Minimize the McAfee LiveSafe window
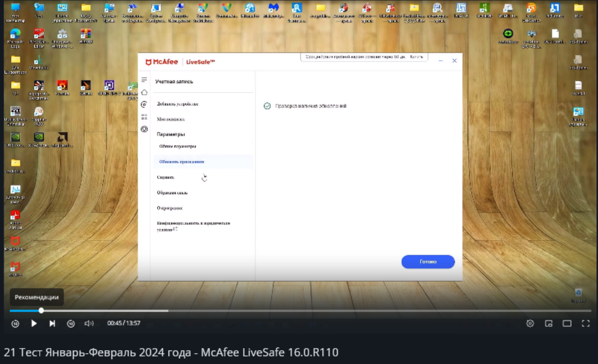Image resolution: width=598 pixels, height=364 pixels. 440,61
